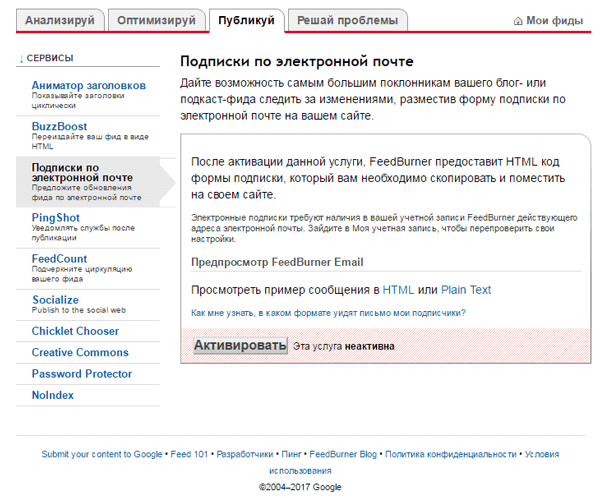Select BuzzBoost in the sidebar
600x498 pixels.
(x=59, y=127)
